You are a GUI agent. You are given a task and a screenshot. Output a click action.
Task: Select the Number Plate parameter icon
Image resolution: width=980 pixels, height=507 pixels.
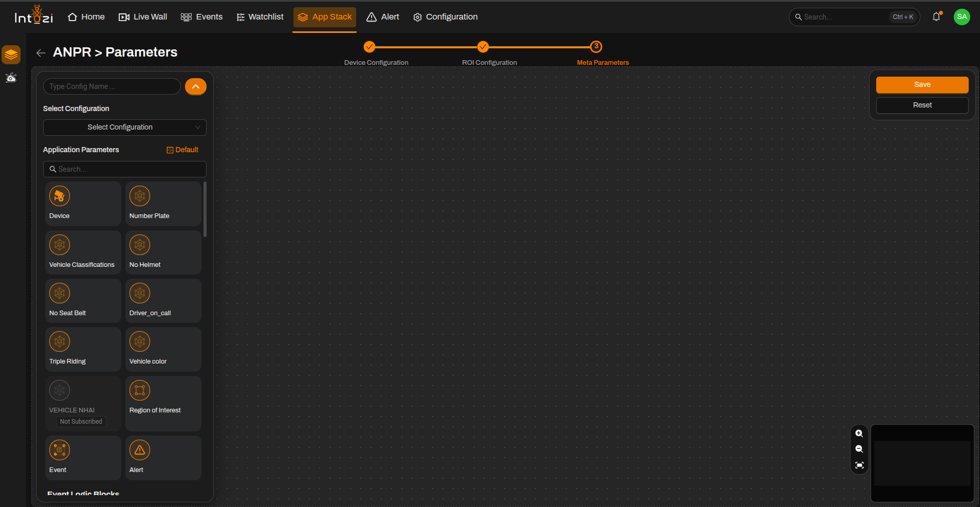point(140,196)
